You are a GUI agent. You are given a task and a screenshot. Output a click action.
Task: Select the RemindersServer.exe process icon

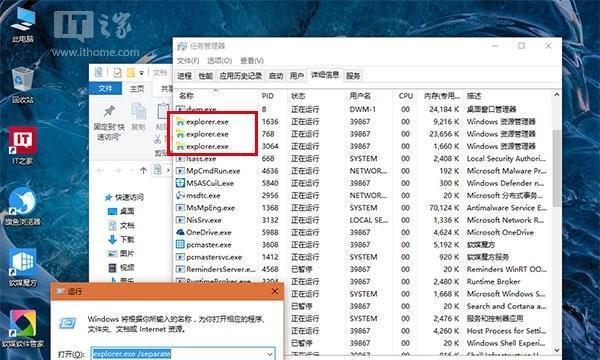click(180, 269)
